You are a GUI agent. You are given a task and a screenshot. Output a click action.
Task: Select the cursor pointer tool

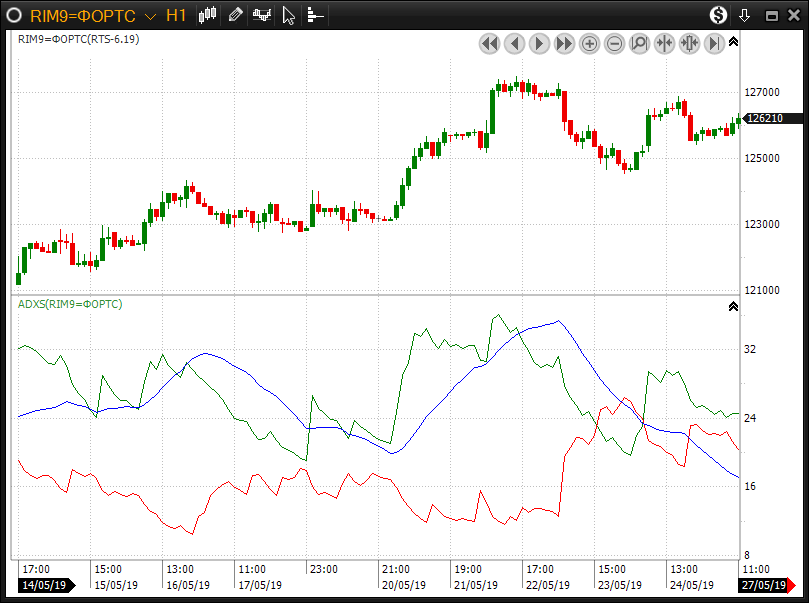point(288,15)
